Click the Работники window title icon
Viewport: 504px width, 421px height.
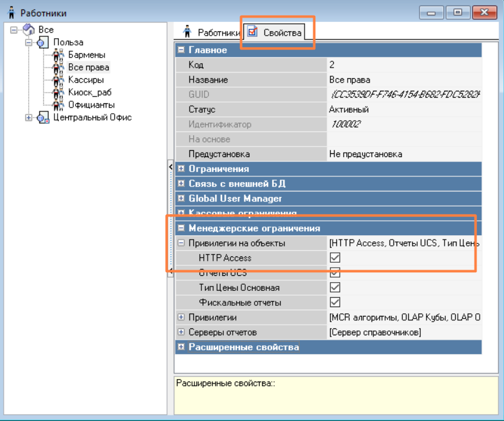click(x=11, y=13)
